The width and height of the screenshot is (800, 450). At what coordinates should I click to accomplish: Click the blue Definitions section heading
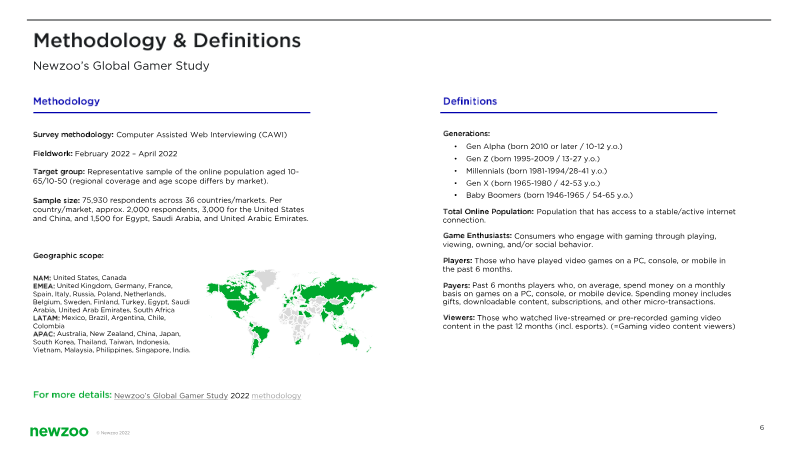(469, 102)
